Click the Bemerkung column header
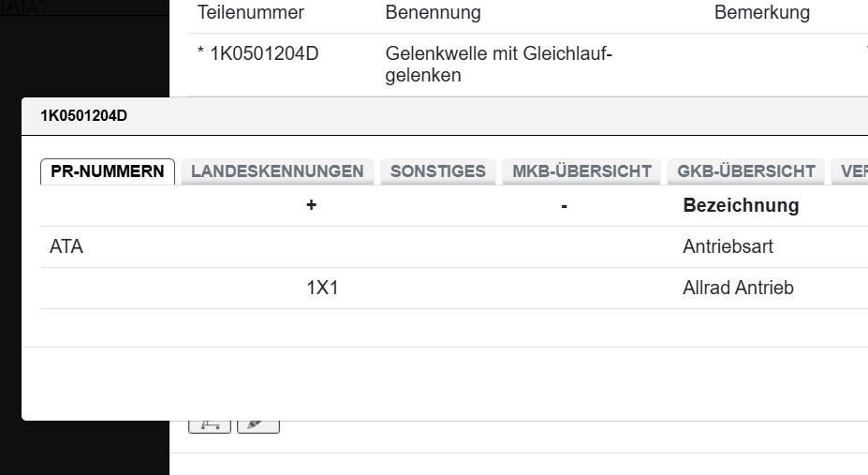This screenshot has height=475, width=868. [761, 13]
